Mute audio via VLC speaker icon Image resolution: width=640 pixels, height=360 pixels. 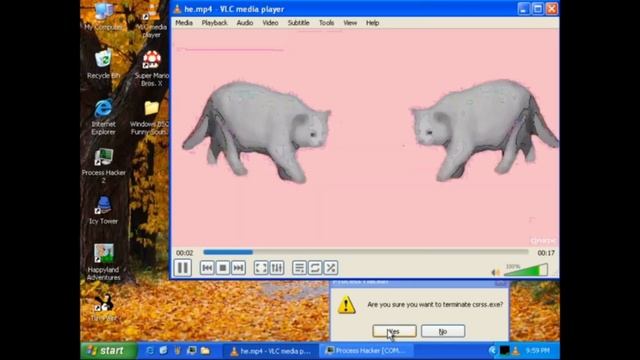(x=496, y=272)
